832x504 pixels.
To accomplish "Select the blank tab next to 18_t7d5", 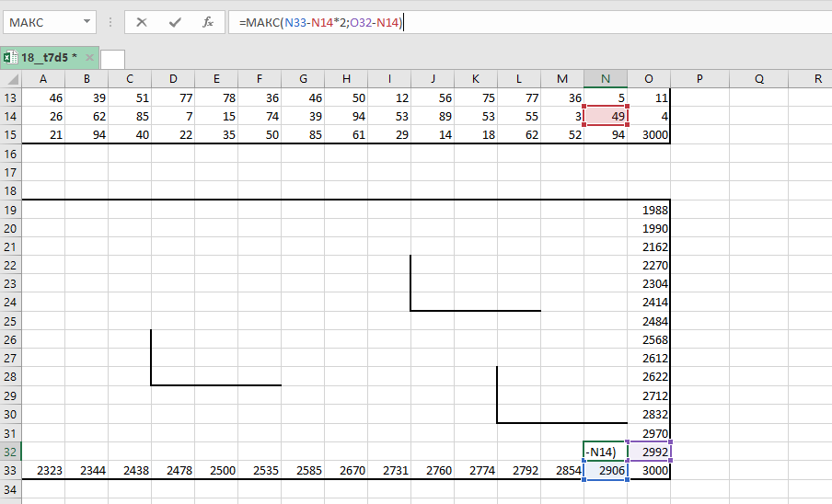I will (x=112, y=59).
